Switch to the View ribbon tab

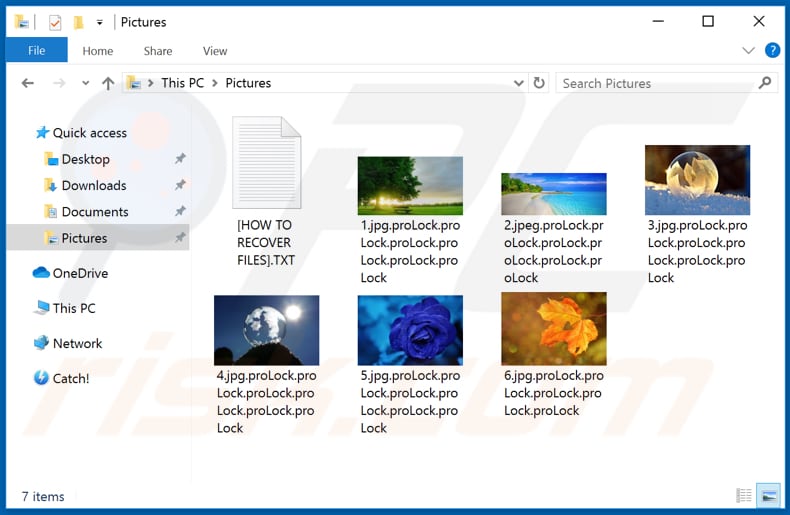(x=215, y=50)
